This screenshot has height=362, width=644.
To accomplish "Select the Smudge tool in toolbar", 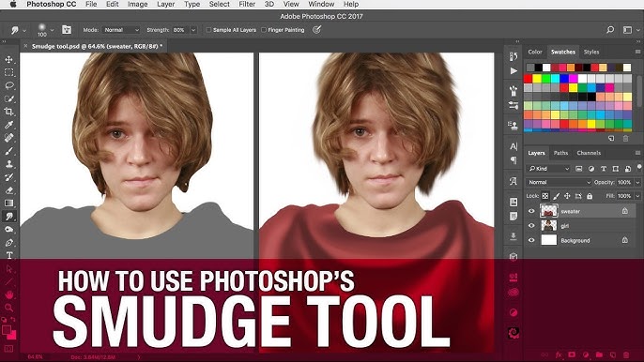I will click(9, 217).
